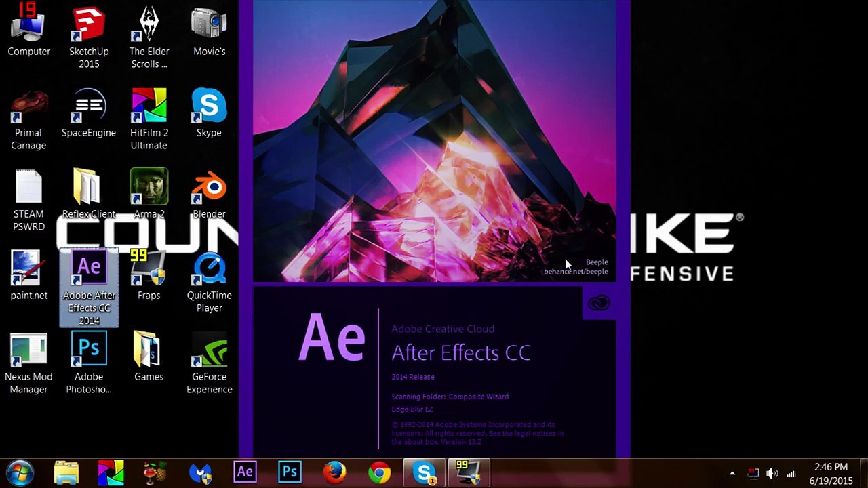Screen dimensions: 868x488
Task: Select Adobe After Effects CC 2014 desktop shortcut
Action: point(89,288)
